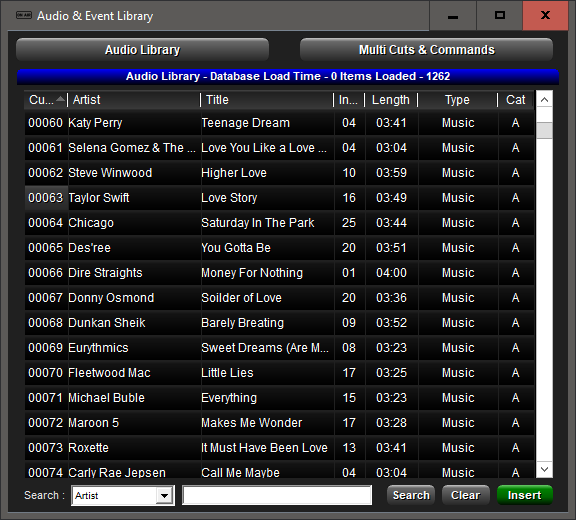The width and height of the screenshot is (576, 520).
Task: Click the scrollbar down arrow
Action: [x=544, y=469]
